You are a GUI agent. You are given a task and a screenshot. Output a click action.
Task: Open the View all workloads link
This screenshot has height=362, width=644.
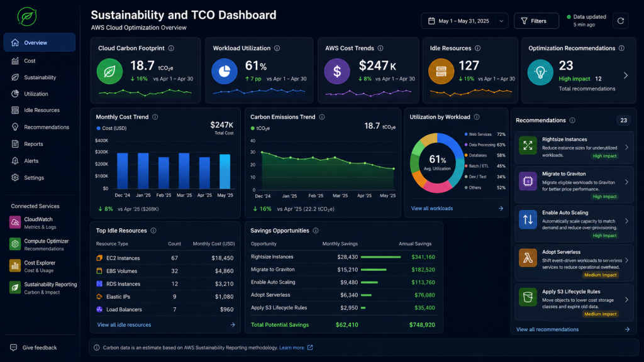coord(432,209)
